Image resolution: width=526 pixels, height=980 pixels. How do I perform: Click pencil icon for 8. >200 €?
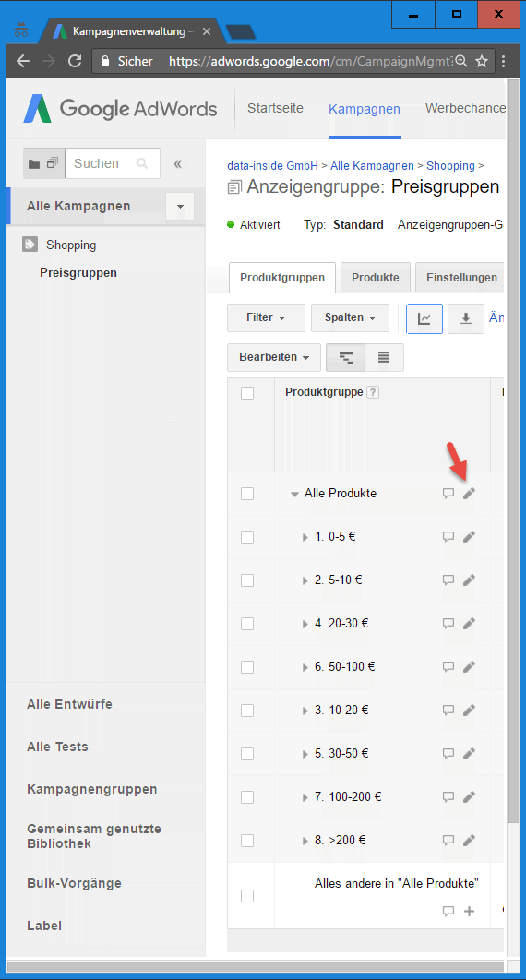[x=469, y=841]
